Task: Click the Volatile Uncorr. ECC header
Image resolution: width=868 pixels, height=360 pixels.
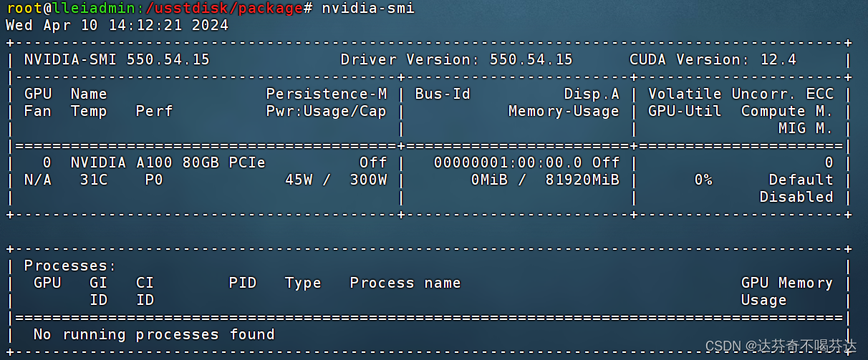Action: [741, 94]
